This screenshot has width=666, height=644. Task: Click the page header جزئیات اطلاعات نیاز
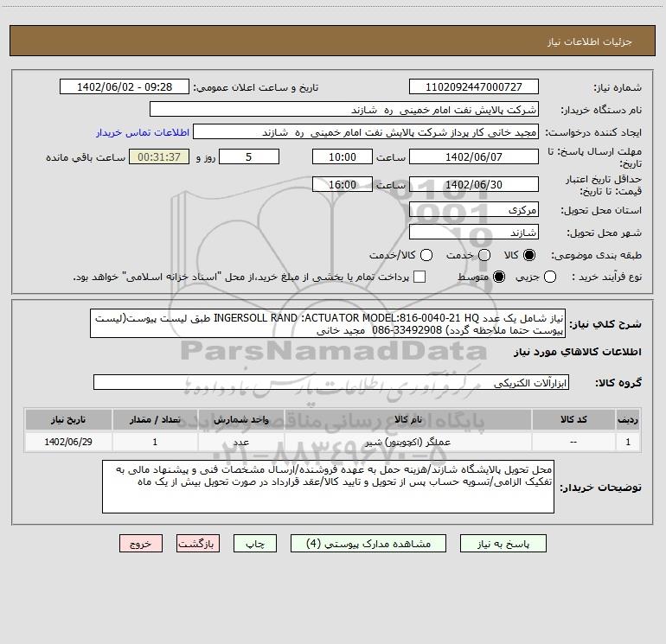point(590,41)
